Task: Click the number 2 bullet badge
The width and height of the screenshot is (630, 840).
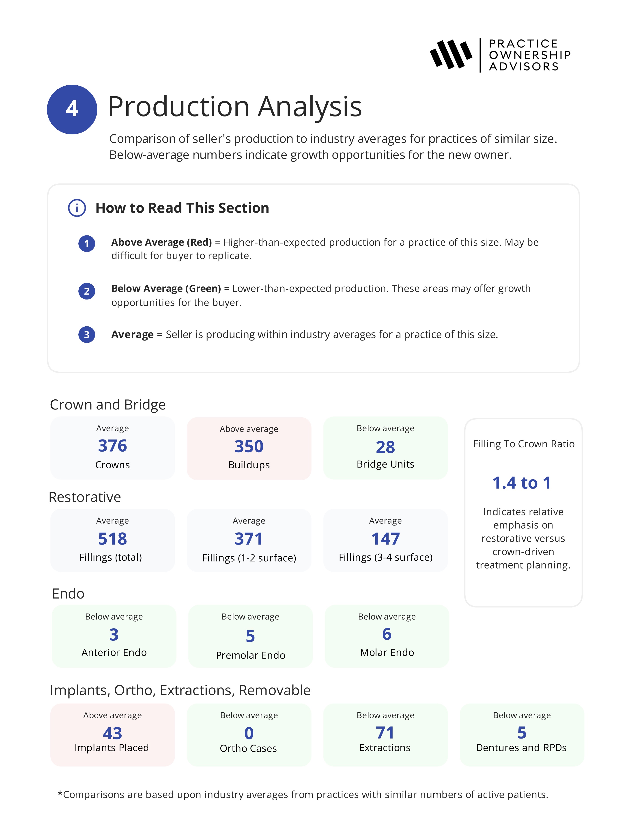Action: coord(87,291)
